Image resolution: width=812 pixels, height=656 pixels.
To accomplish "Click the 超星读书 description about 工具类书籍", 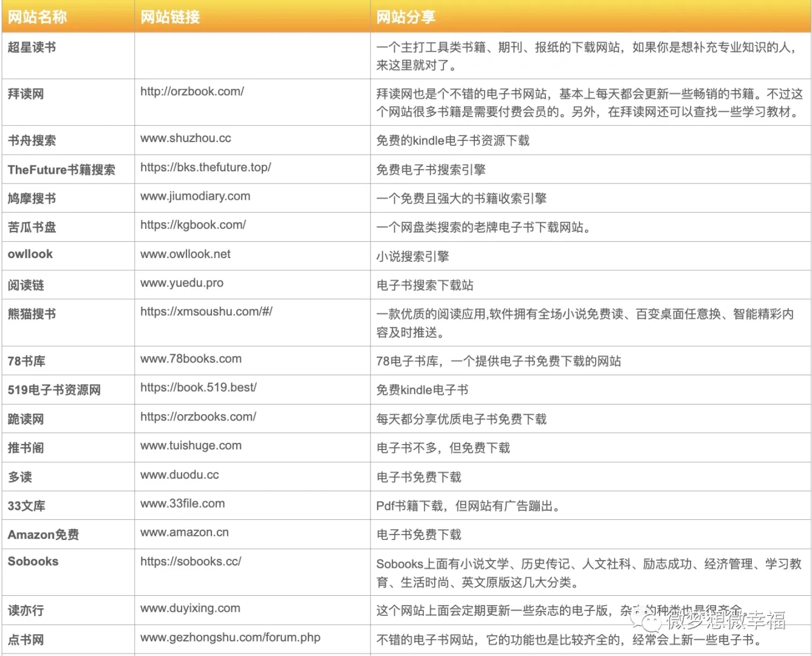I will 587,56.
